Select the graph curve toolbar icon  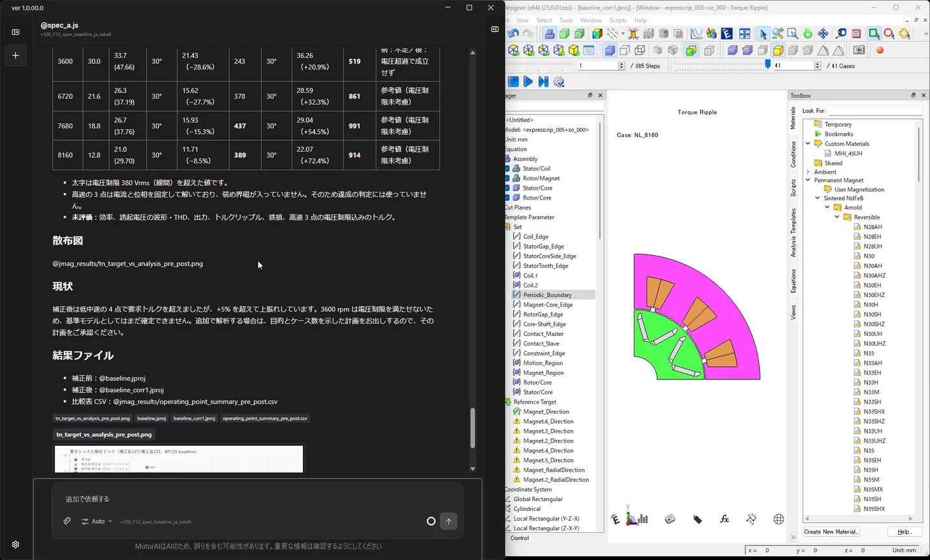(x=696, y=34)
